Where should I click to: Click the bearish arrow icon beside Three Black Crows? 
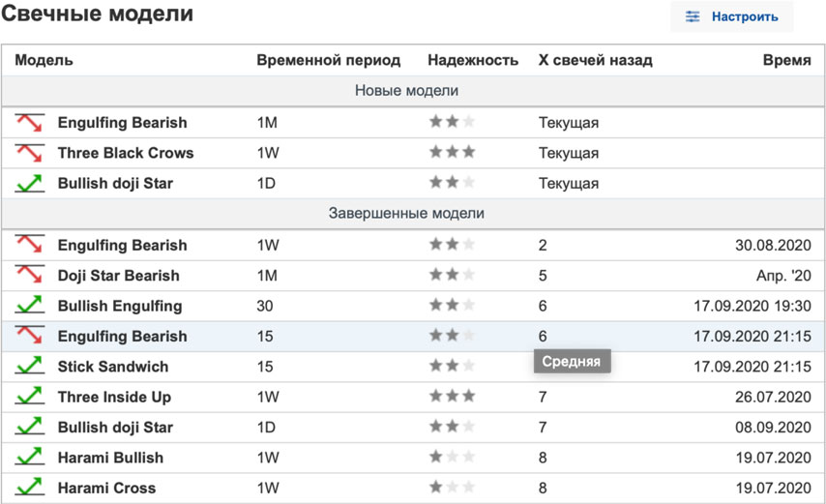30,153
